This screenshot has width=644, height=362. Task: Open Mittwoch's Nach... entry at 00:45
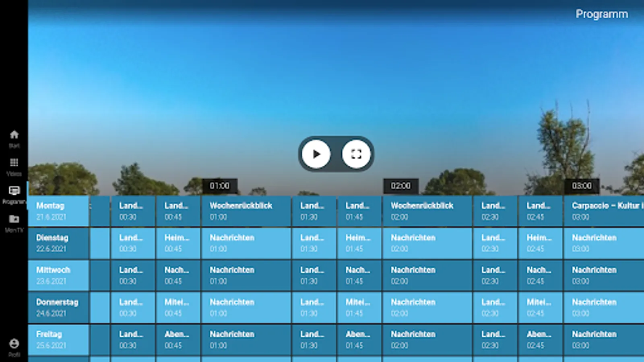[x=178, y=276]
